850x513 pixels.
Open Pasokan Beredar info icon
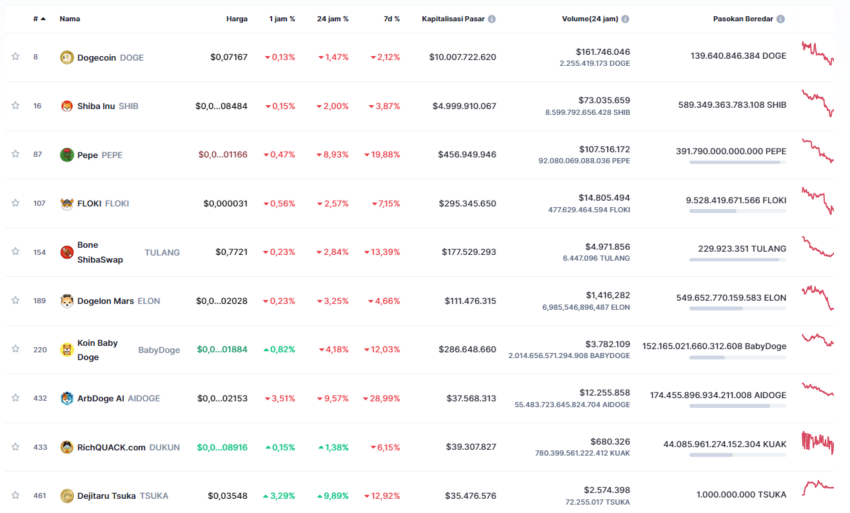click(x=781, y=19)
